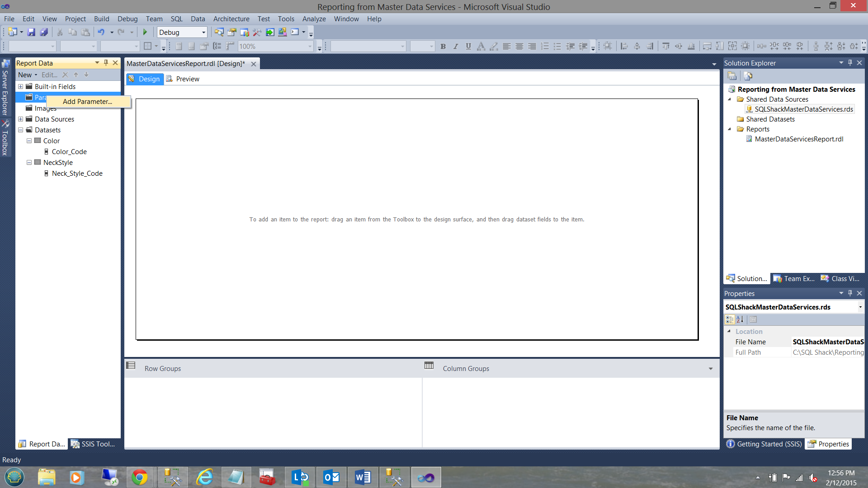The image size is (868, 488).
Task: Click the Undo icon
Action: [101, 32]
